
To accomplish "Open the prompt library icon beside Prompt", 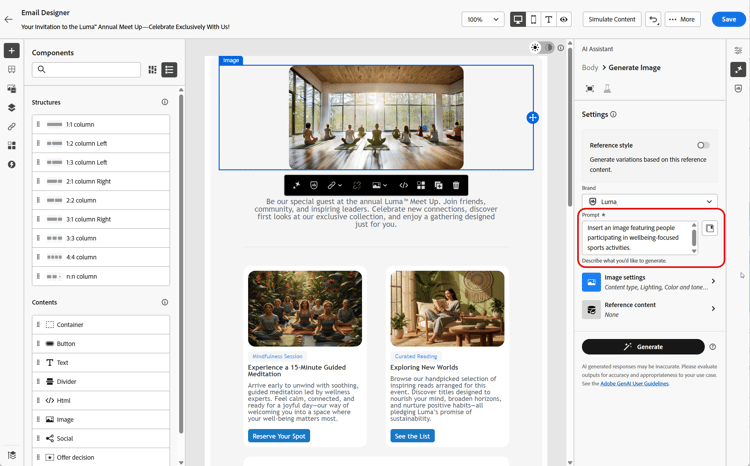I will 710,229.
